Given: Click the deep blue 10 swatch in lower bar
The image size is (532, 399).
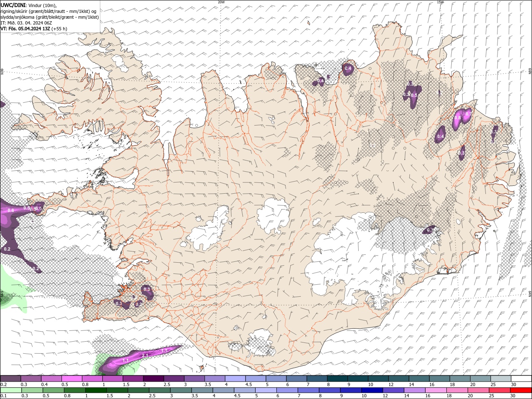Looking at the screenshot, I should click(372, 390).
